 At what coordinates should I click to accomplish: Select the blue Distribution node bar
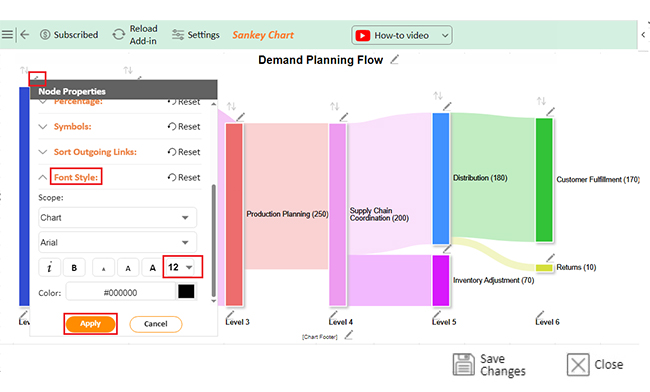point(441,179)
